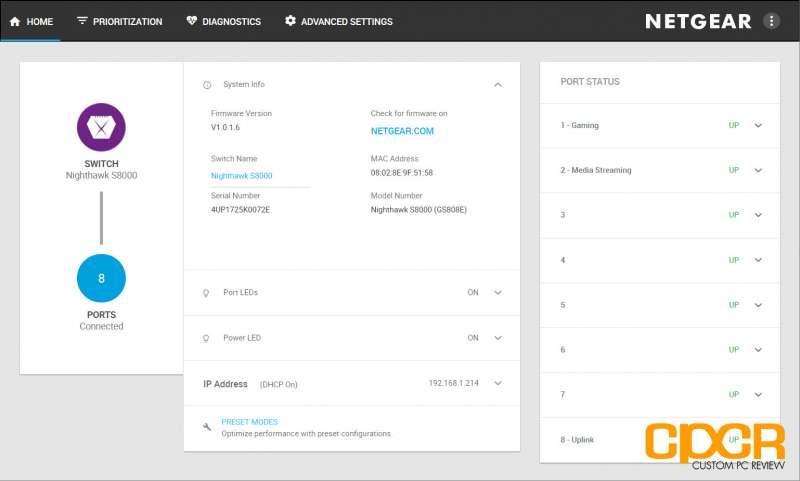
Task: Click the System Info circle icon
Action: coord(207,85)
